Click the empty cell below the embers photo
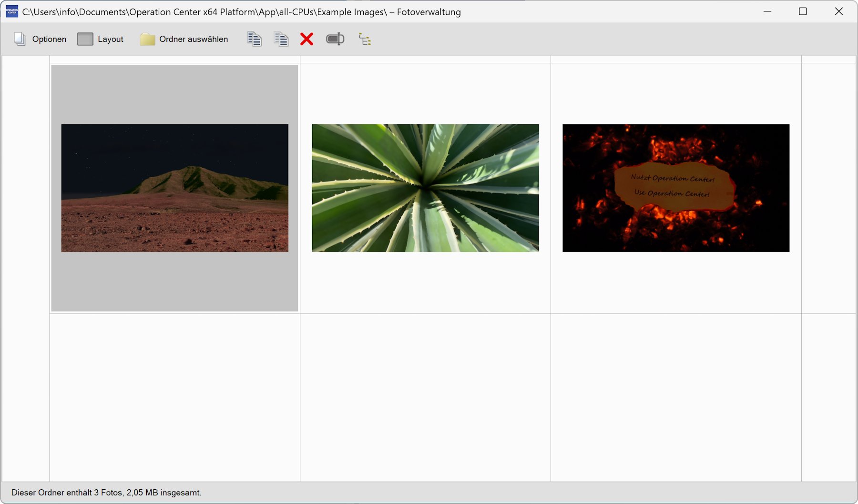This screenshot has width=858, height=504. (676, 398)
